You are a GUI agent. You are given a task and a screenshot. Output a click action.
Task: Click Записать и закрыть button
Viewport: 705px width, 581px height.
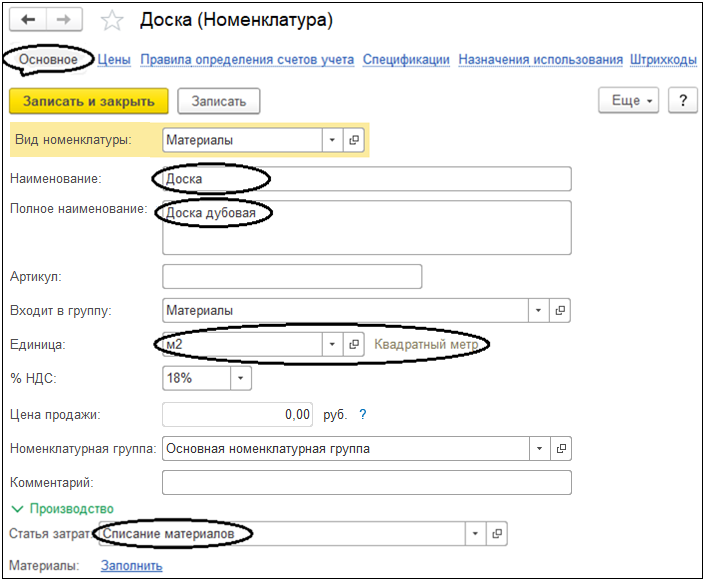(89, 101)
